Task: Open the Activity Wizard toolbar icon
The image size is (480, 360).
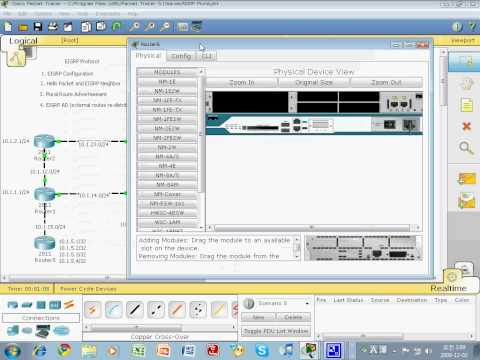Action: click(68, 27)
